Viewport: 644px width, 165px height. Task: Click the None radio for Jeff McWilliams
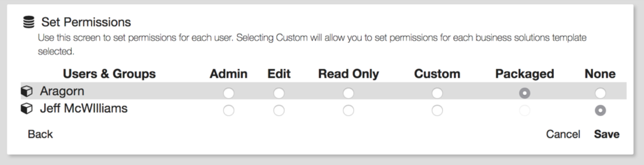point(600,110)
